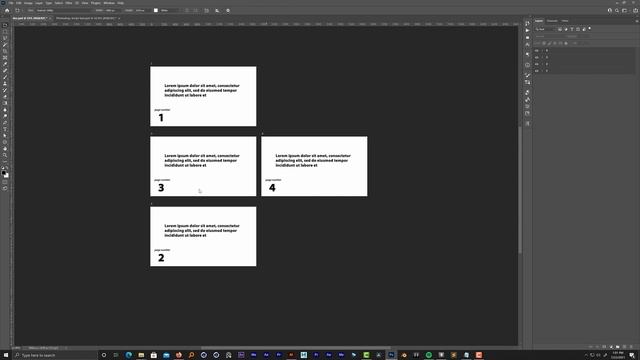Image resolution: width=640 pixels, height=360 pixels.
Task: Click the foreground/background color swatches
Action: coord(5,174)
